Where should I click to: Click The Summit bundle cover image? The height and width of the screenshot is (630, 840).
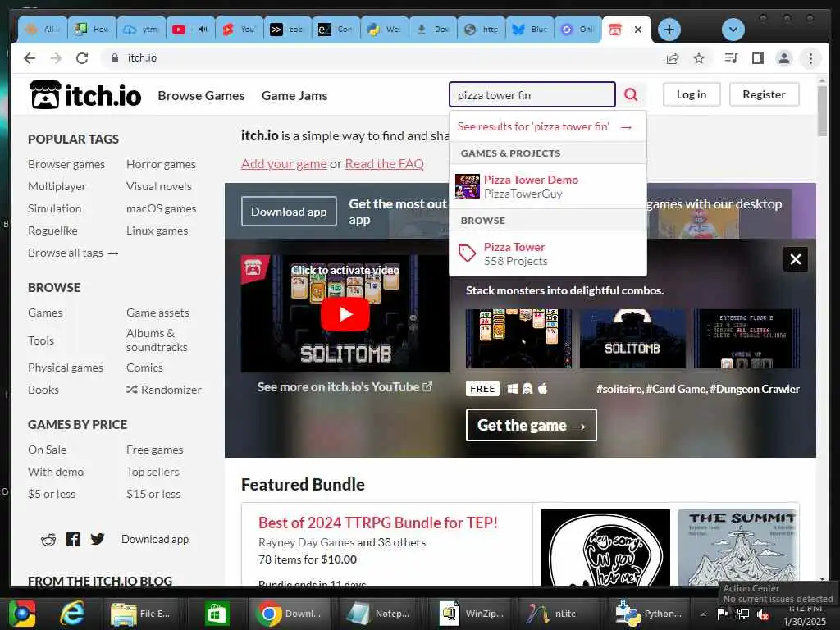[x=738, y=547]
